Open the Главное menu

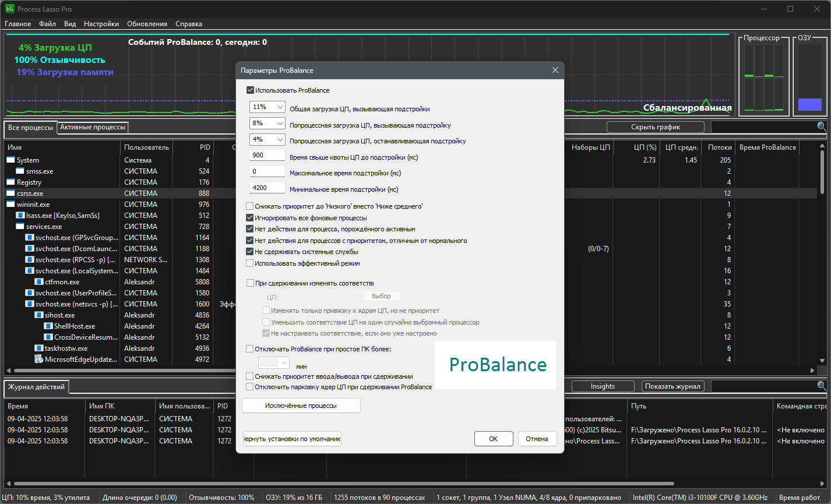[18, 24]
